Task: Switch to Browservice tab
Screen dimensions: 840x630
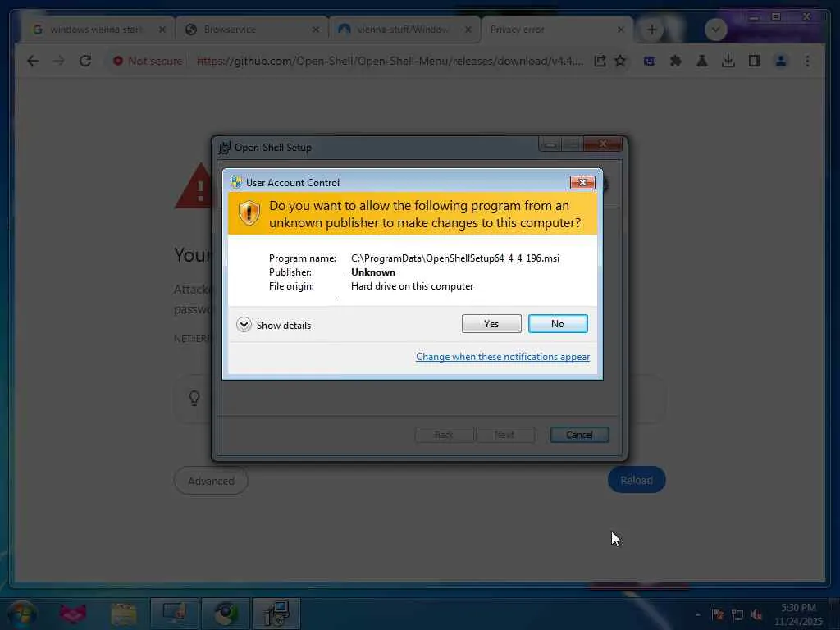Action: tap(244, 30)
